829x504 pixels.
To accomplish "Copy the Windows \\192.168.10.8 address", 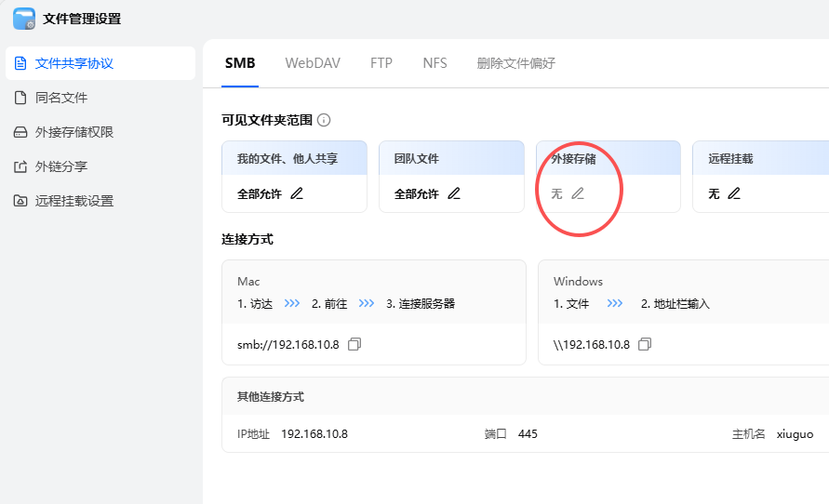I will (645, 344).
